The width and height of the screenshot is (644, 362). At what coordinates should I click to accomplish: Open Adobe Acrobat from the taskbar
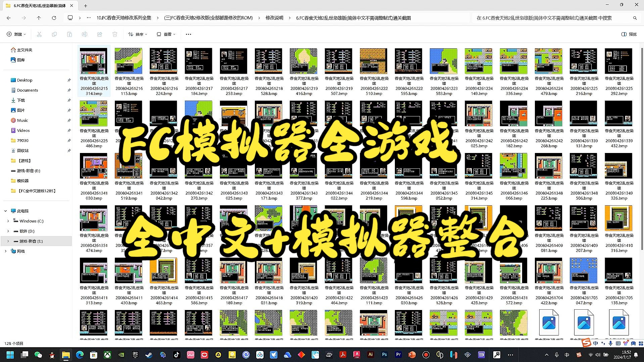pyautogui.click(x=343, y=355)
